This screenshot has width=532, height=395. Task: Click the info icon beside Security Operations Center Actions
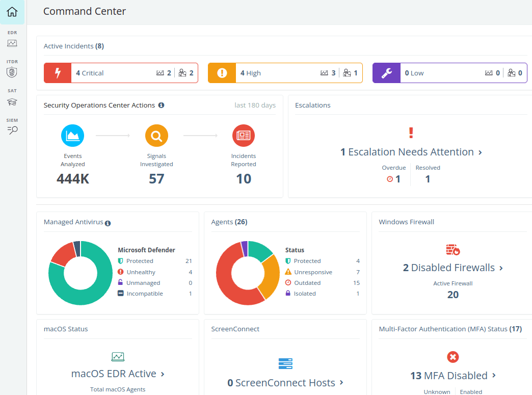pyautogui.click(x=161, y=106)
